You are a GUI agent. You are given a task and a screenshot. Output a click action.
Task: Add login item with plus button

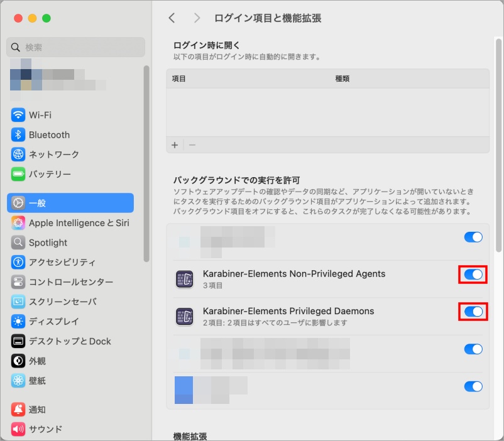click(x=175, y=145)
